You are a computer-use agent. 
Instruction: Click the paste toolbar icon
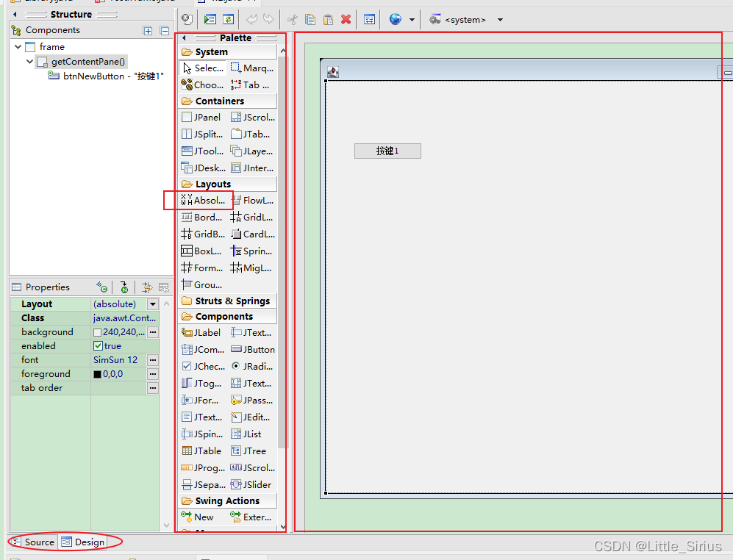328,19
